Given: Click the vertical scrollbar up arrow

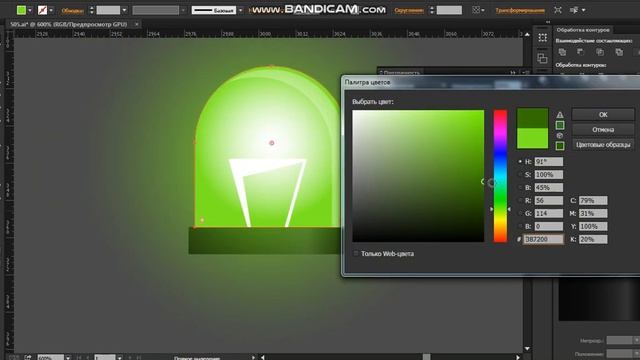Looking at the screenshot, I should [x=527, y=34].
